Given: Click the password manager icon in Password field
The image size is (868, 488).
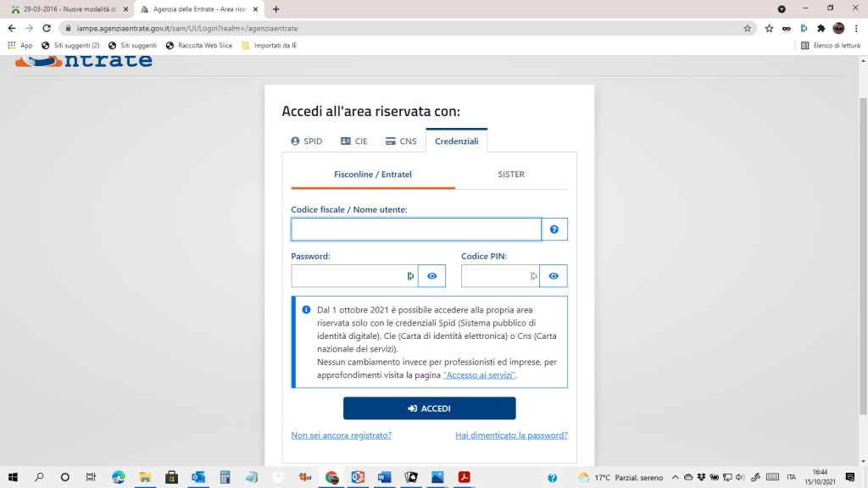Looking at the screenshot, I should pos(410,276).
